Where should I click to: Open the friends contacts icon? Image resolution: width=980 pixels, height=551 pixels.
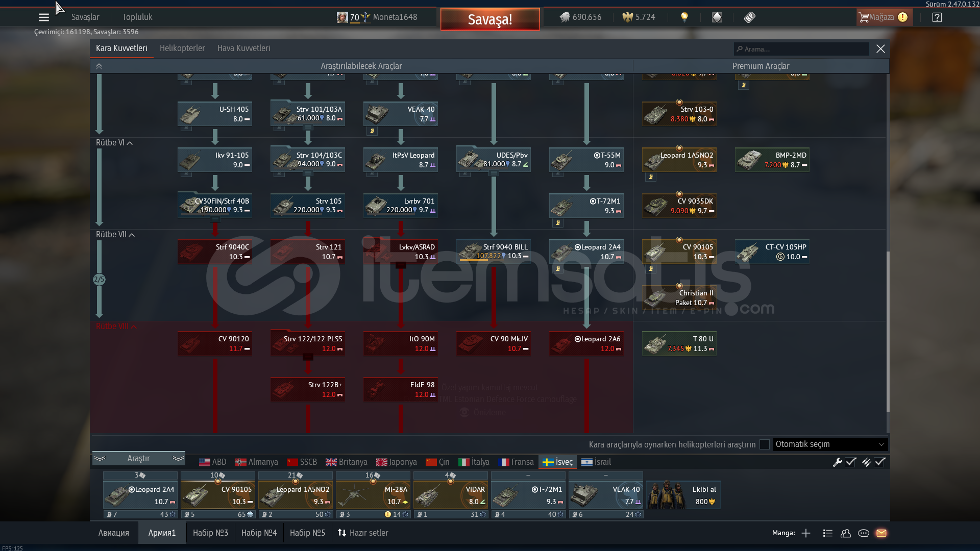click(846, 533)
